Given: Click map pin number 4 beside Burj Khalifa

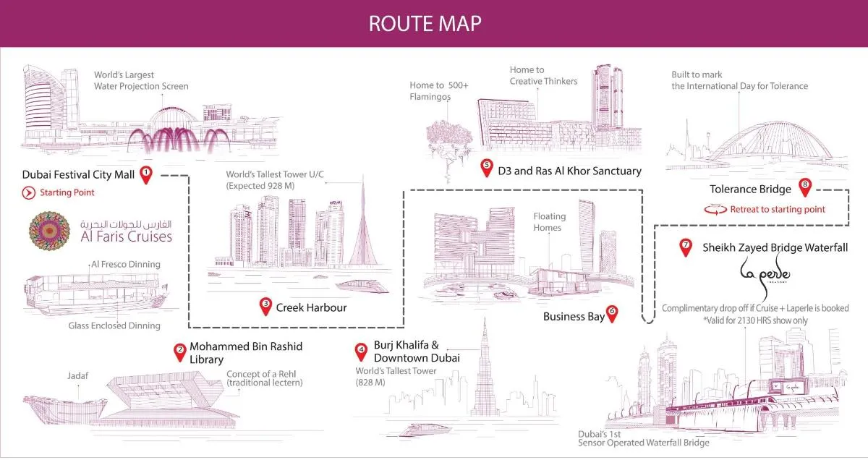Looking at the screenshot, I should pos(360,352).
